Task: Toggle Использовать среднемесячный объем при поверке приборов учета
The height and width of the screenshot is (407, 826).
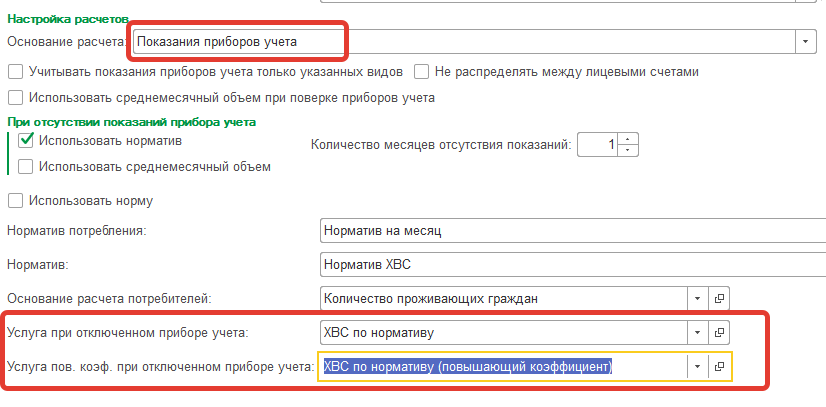Action: [x=15, y=98]
